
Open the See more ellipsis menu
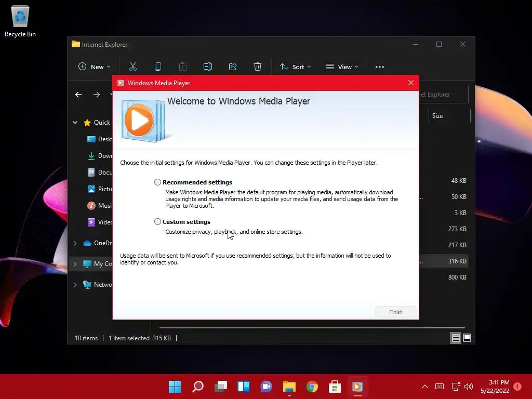coord(380,67)
